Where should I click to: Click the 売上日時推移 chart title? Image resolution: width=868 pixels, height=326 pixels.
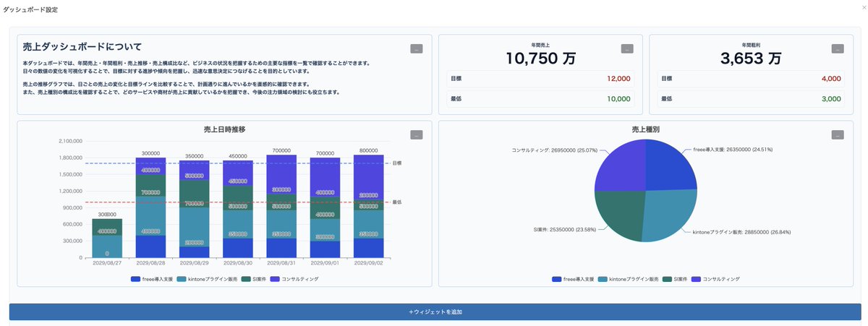tap(224, 129)
